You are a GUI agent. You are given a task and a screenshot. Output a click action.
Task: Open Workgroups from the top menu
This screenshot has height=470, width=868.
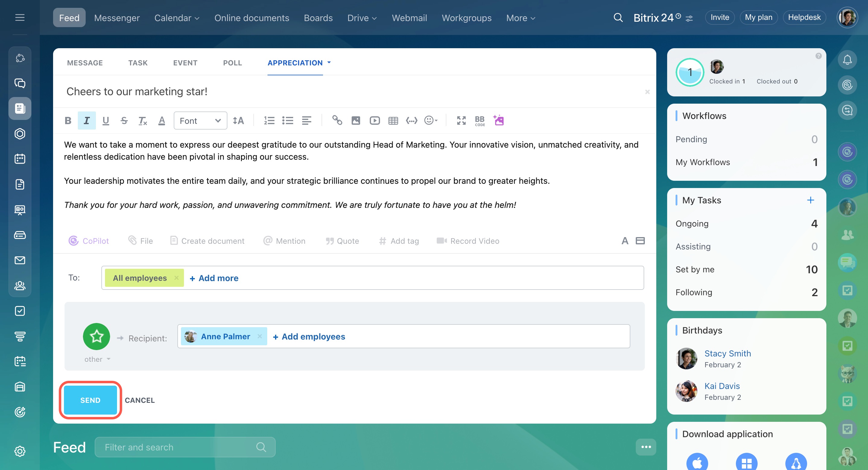pos(466,18)
